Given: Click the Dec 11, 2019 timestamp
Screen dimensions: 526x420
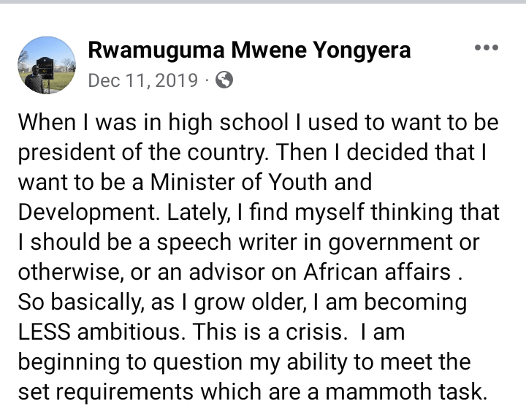Looking at the screenshot, I should (142, 80).
